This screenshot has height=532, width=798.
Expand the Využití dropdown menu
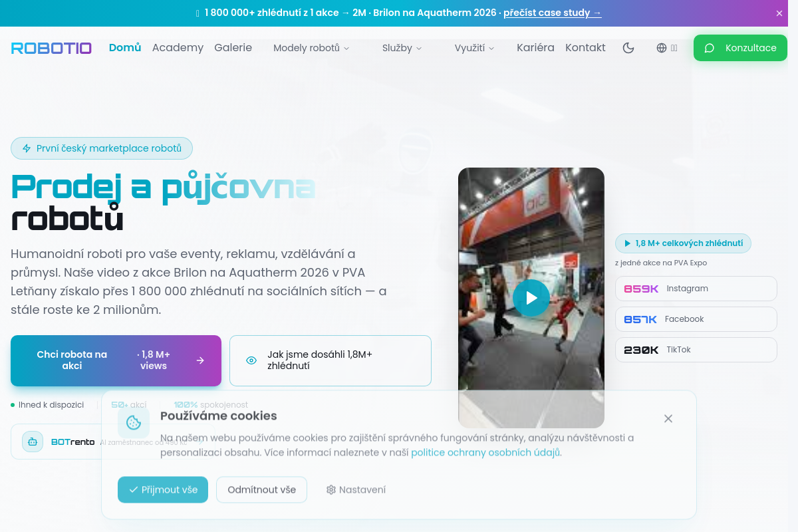point(475,48)
